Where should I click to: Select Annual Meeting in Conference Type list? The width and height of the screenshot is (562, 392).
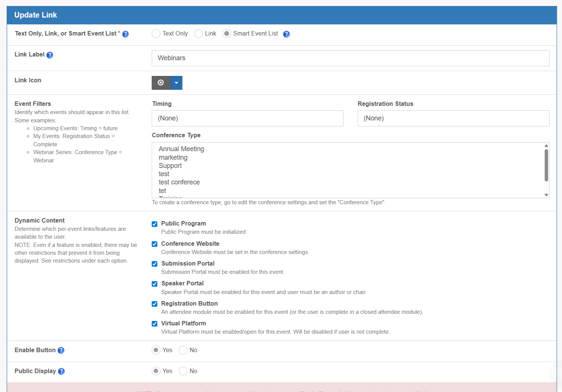[181, 149]
